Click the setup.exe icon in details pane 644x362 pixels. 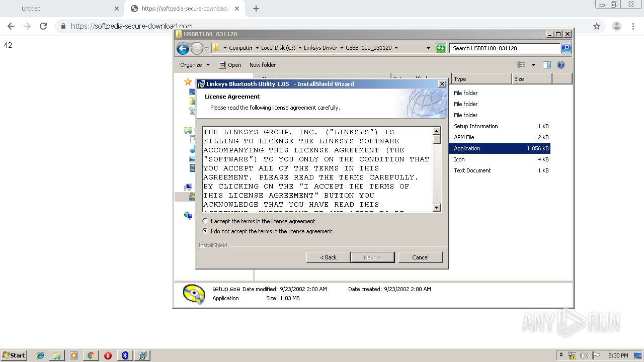pyautogui.click(x=194, y=294)
